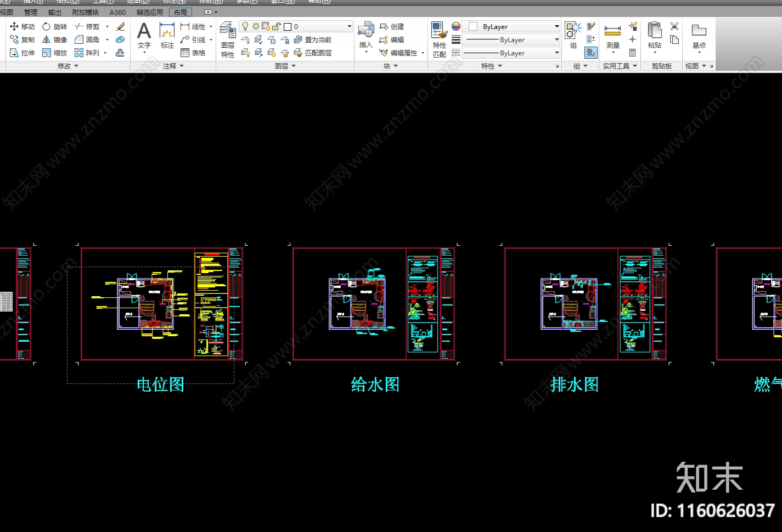The image size is (782, 532).
Task: Open the Manage (管理) ribbon tab
Action: (x=31, y=12)
